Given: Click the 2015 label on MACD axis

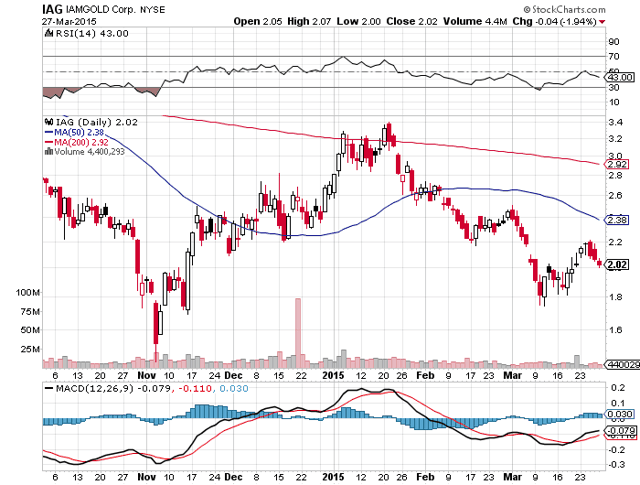Looking at the screenshot, I should (x=333, y=477).
